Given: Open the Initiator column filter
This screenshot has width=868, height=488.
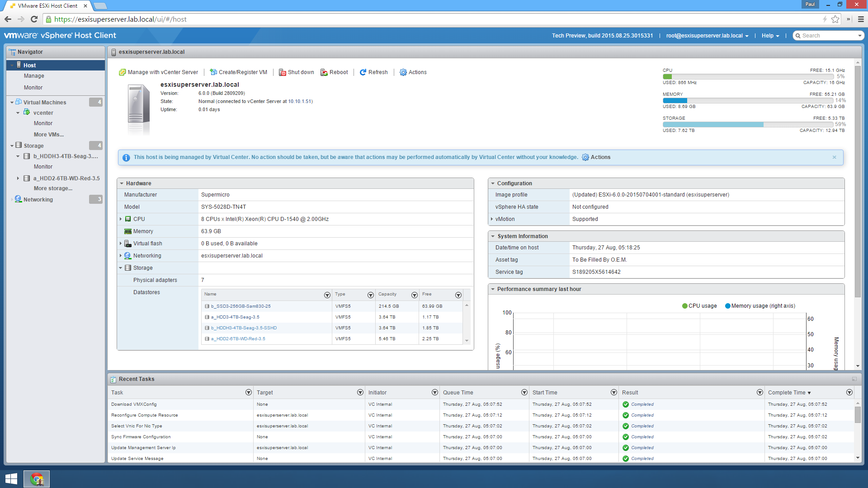Looking at the screenshot, I should [435, 393].
